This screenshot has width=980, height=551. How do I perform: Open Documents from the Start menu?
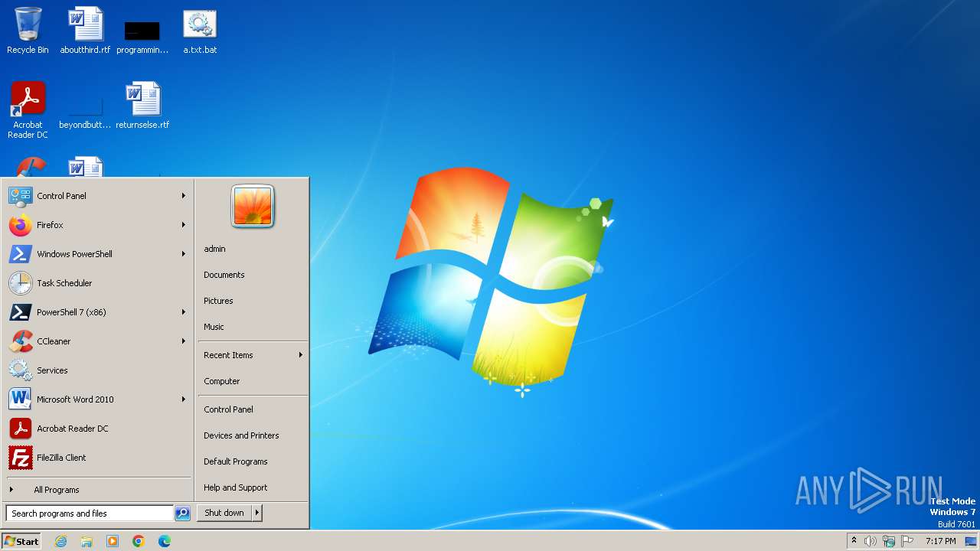coord(253,275)
